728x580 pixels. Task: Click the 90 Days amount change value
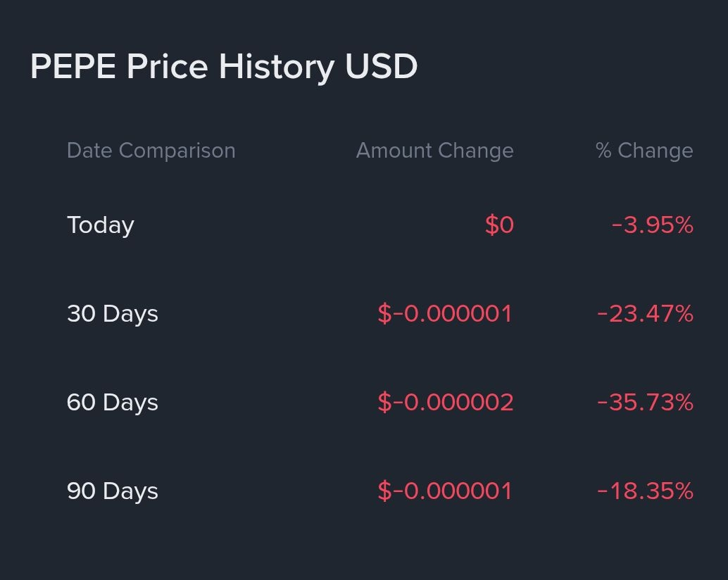(445, 491)
